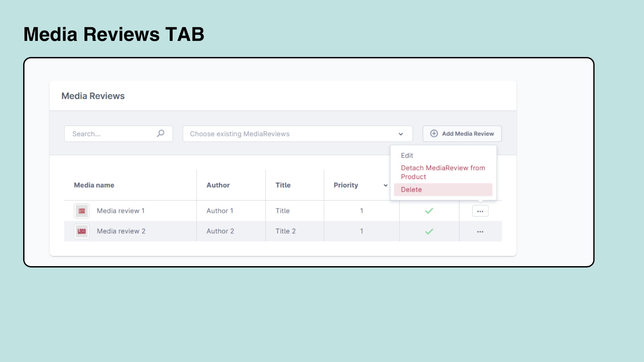Open actions menu for Media review 2
This screenshot has height=362, width=644.
[x=480, y=232]
